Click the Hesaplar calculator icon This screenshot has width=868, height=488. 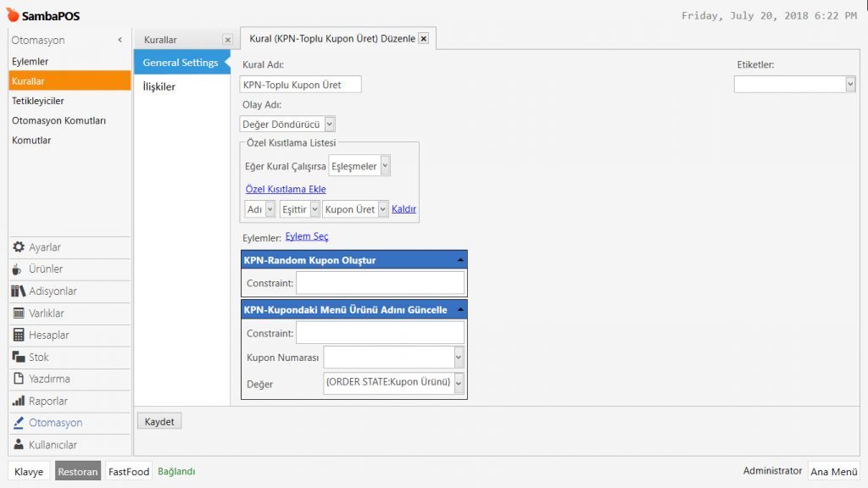[19, 335]
